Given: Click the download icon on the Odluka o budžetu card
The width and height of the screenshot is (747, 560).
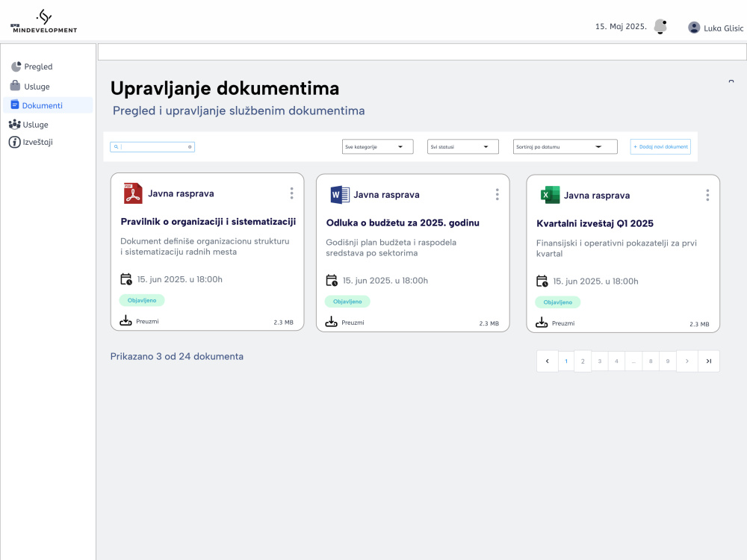Looking at the screenshot, I should tap(331, 322).
